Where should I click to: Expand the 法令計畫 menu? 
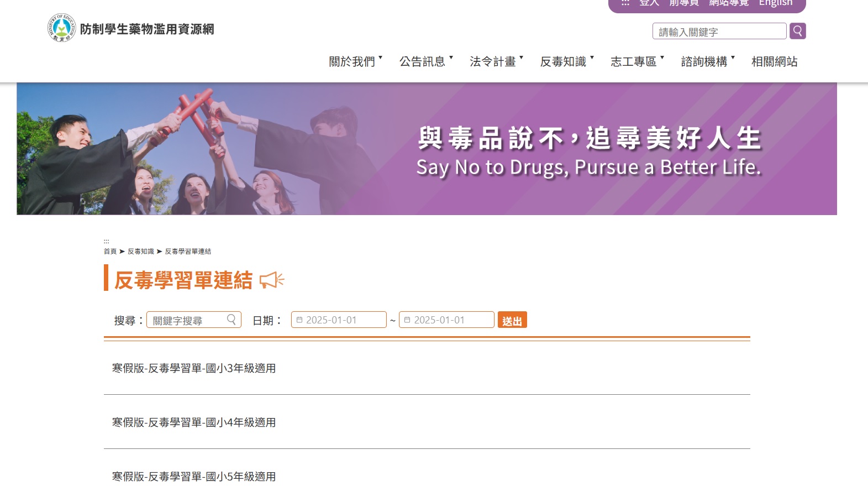tap(496, 61)
